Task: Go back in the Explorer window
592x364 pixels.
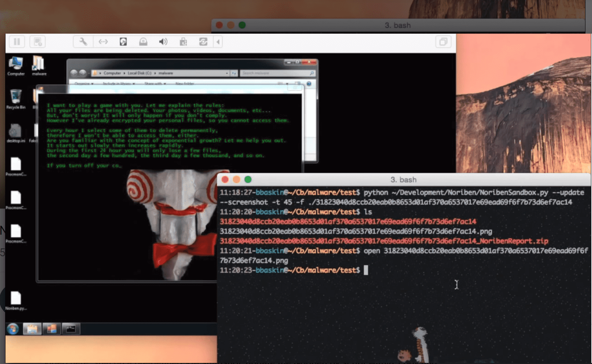Action: pos(74,73)
